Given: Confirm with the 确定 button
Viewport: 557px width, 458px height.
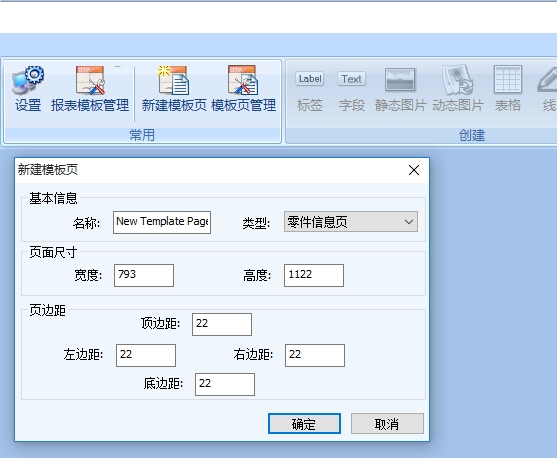Looking at the screenshot, I should 304,424.
